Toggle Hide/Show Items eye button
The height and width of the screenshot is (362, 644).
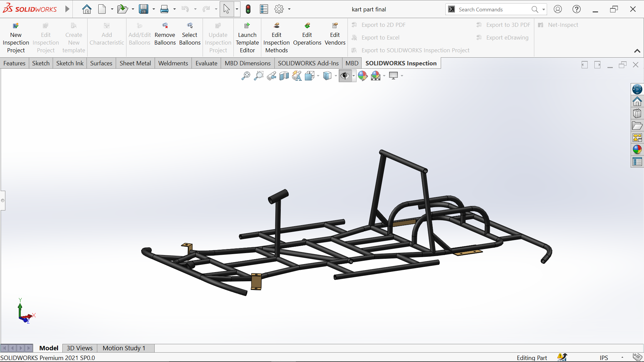[344, 76]
